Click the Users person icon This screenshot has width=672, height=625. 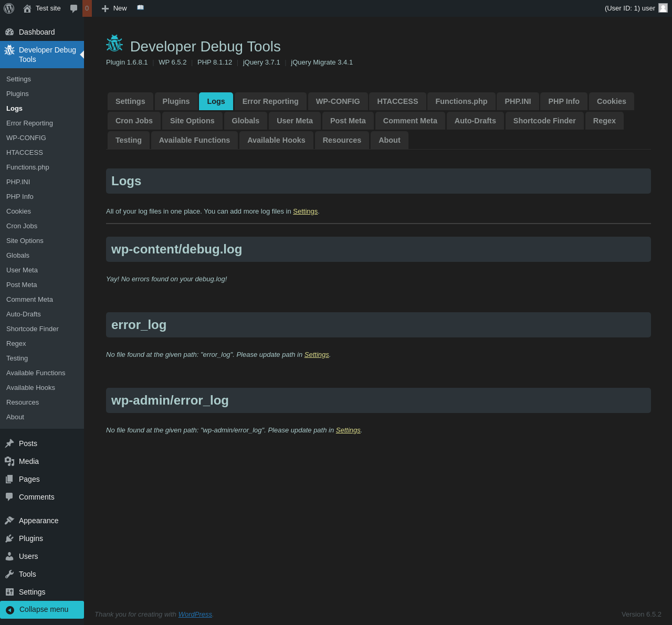click(x=9, y=556)
